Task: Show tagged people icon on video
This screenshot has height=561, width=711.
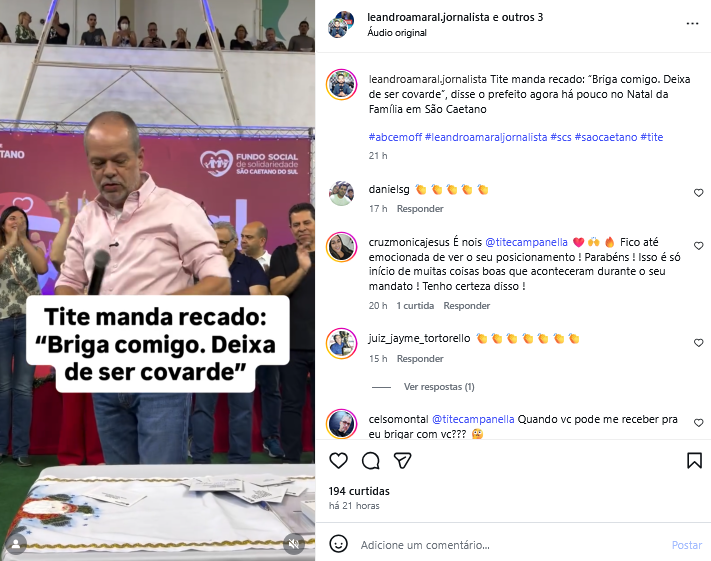Action: point(16,544)
